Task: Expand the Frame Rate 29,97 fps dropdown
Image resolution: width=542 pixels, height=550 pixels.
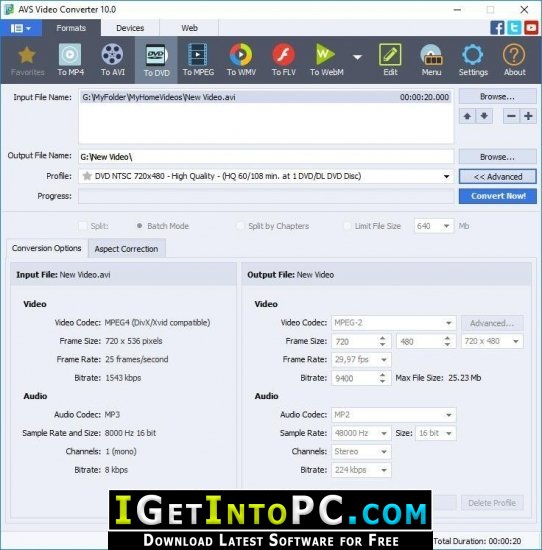Action: (361, 360)
